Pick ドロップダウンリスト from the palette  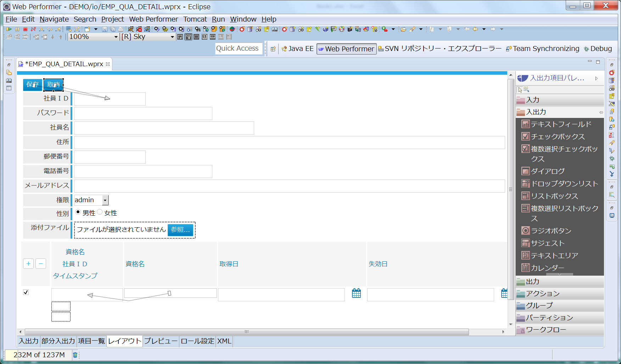[564, 184]
